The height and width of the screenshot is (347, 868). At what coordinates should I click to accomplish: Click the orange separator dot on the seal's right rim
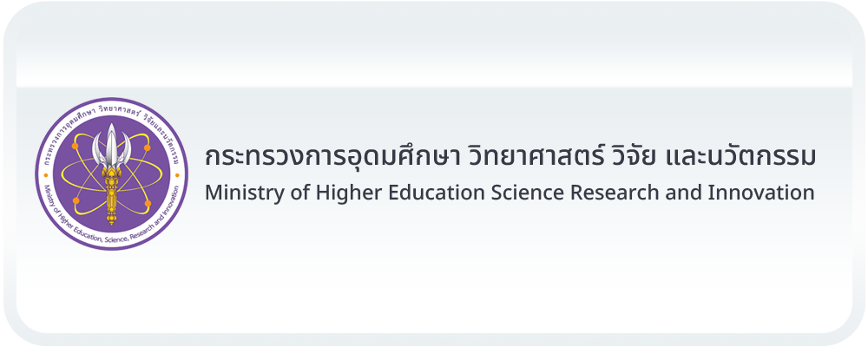(x=178, y=174)
